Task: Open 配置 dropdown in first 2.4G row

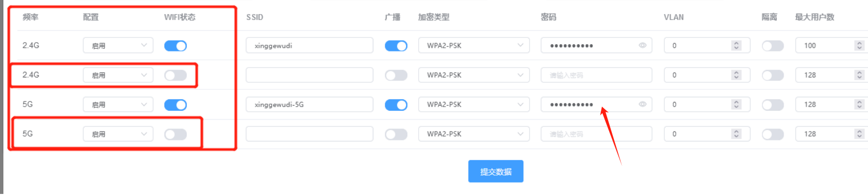Action: [x=118, y=45]
